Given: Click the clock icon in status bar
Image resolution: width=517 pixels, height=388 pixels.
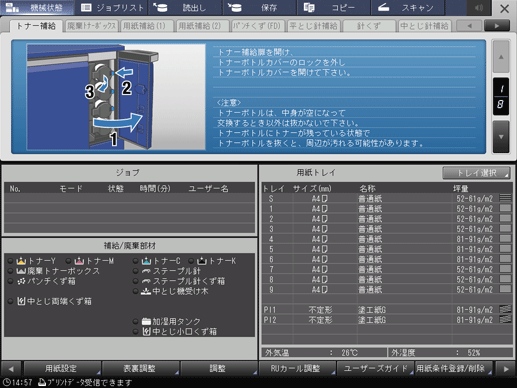Looking at the screenshot, I should pos(6,382).
